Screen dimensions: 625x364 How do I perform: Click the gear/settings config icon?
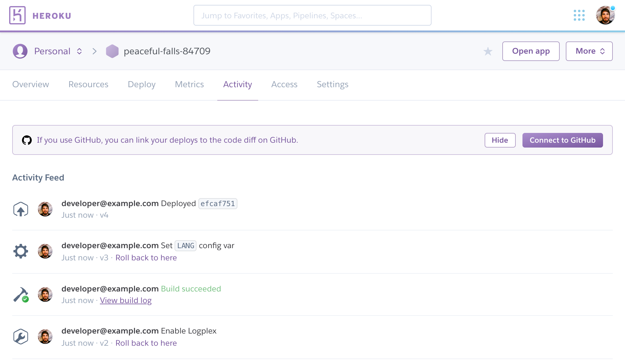pyautogui.click(x=20, y=251)
